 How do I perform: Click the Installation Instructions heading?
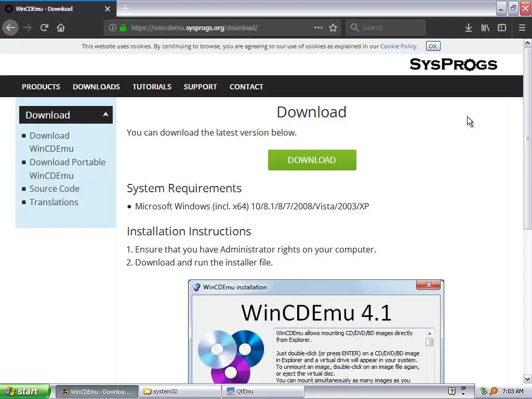pos(189,231)
